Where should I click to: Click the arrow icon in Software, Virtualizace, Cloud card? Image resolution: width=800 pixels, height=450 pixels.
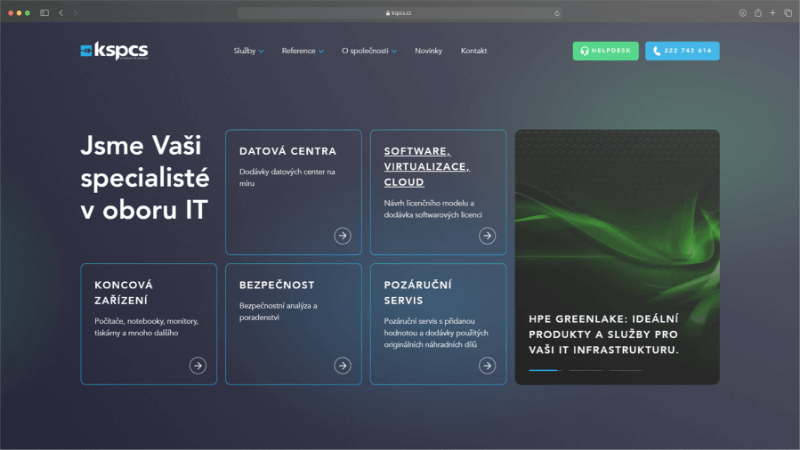tap(487, 236)
